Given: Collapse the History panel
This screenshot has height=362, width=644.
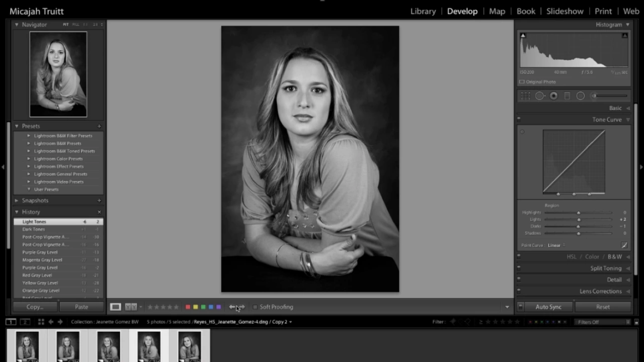Looking at the screenshot, I should [x=17, y=212].
